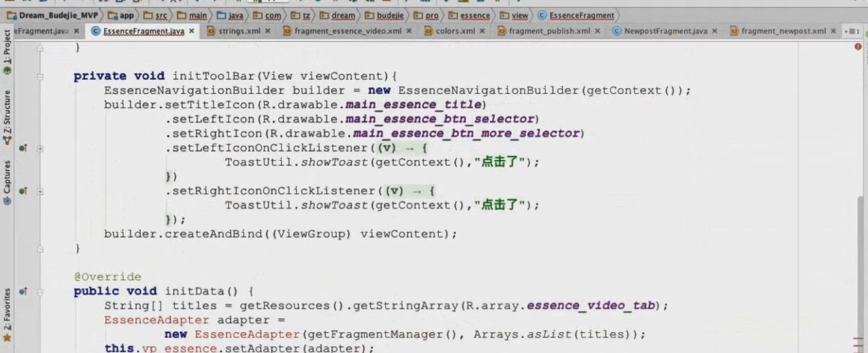
Task: Select the app module breadcrumb
Action: (x=121, y=15)
